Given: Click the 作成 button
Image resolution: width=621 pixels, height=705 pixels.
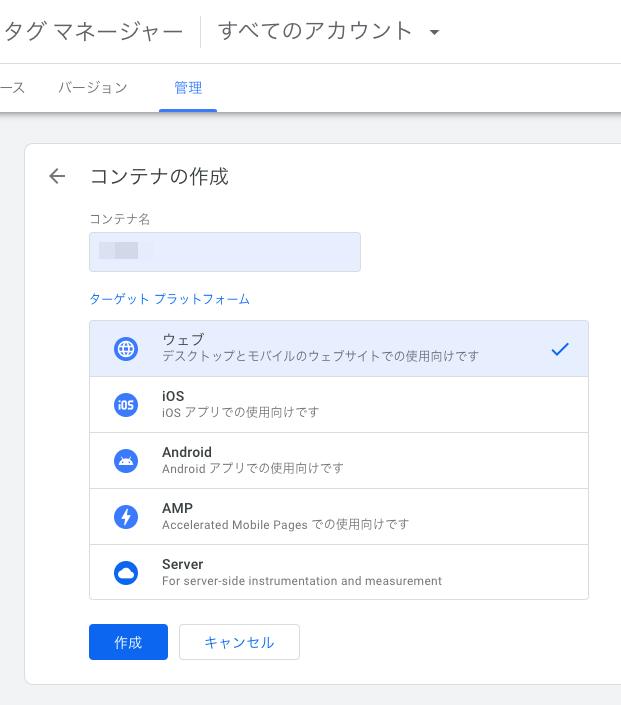Looking at the screenshot, I should (128, 642).
